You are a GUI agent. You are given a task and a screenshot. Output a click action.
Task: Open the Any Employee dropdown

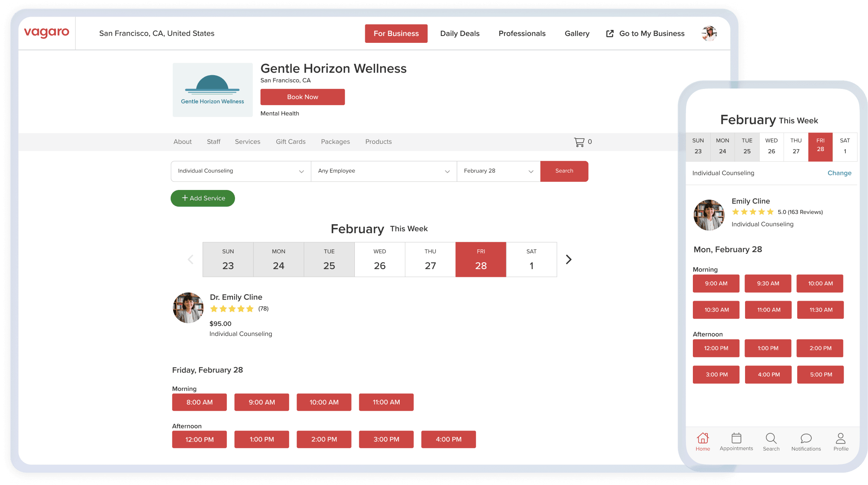[383, 171]
